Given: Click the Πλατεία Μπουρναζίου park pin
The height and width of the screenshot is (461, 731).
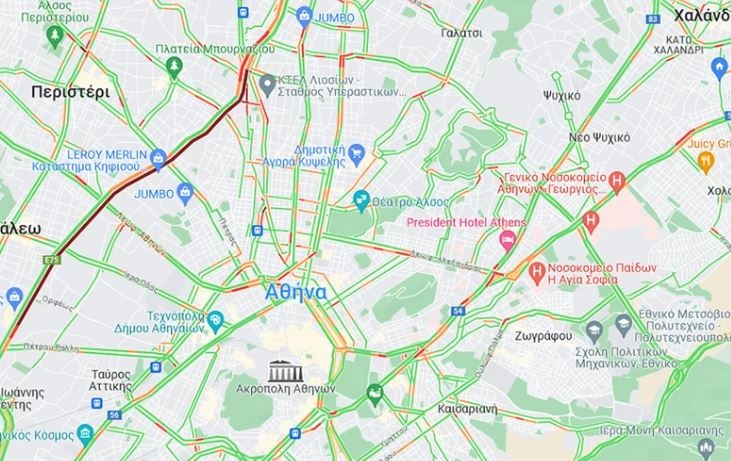Looking at the screenshot, I should (174, 69).
